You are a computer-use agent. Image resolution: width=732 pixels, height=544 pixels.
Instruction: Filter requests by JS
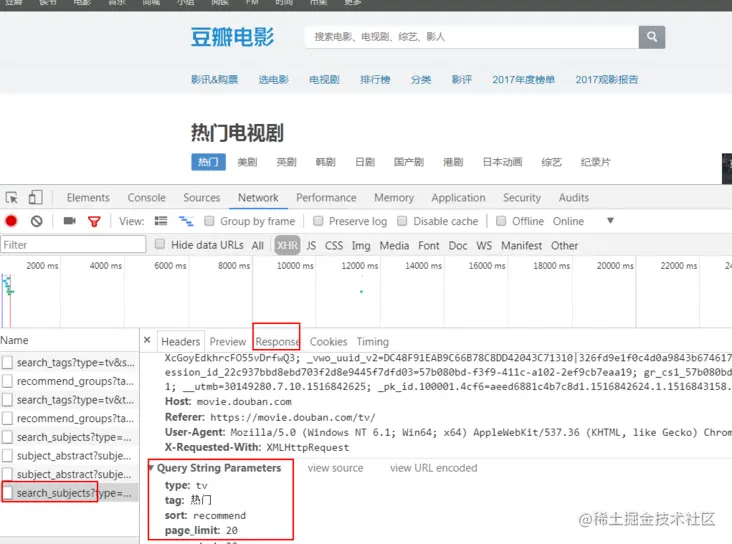[x=311, y=246]
